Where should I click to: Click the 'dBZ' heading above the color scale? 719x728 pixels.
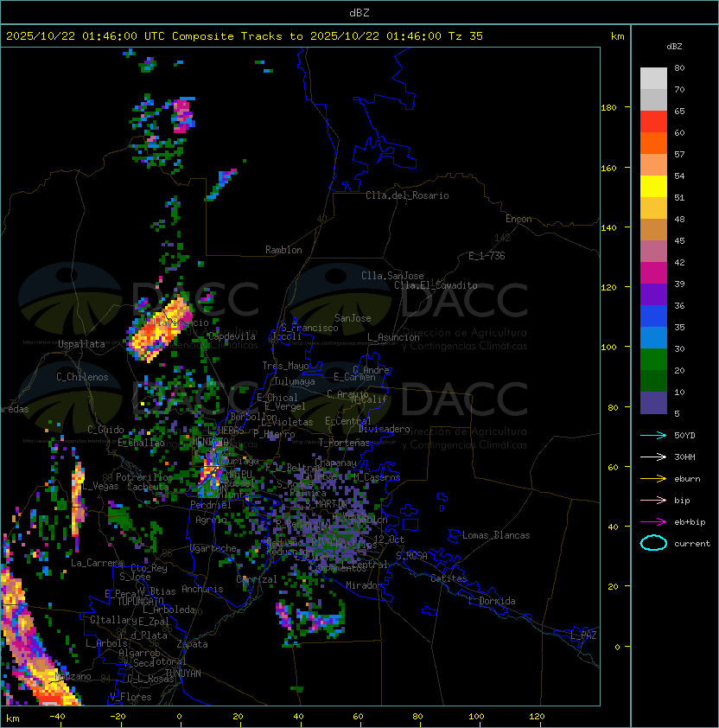[x=674, y=47]
